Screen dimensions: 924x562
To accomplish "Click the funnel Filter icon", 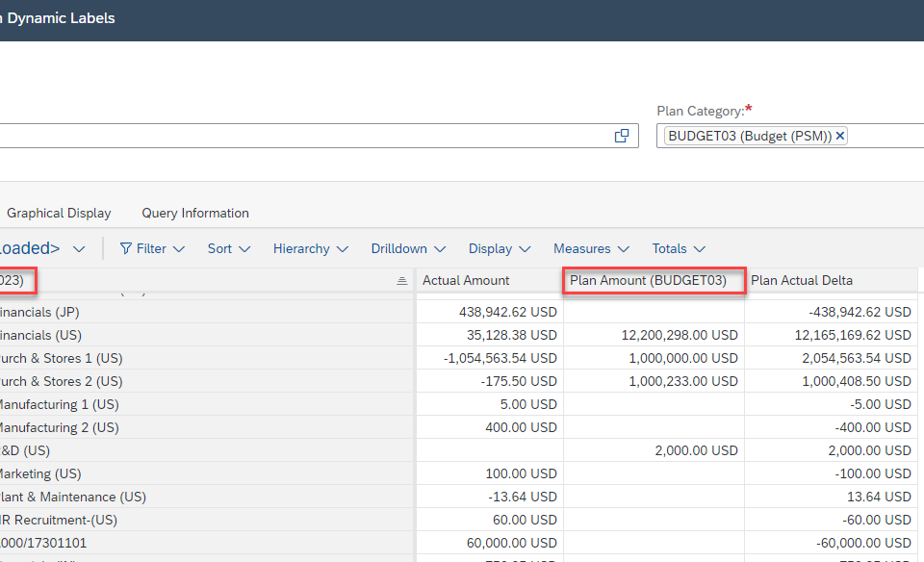I will tap(125, 248).
